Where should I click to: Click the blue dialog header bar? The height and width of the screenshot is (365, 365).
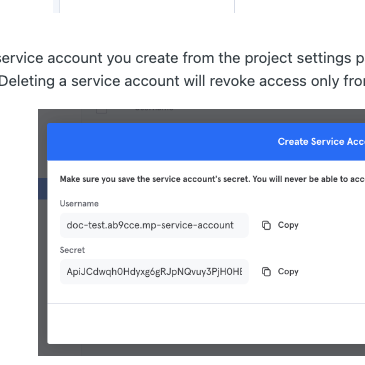coord(206,142)
